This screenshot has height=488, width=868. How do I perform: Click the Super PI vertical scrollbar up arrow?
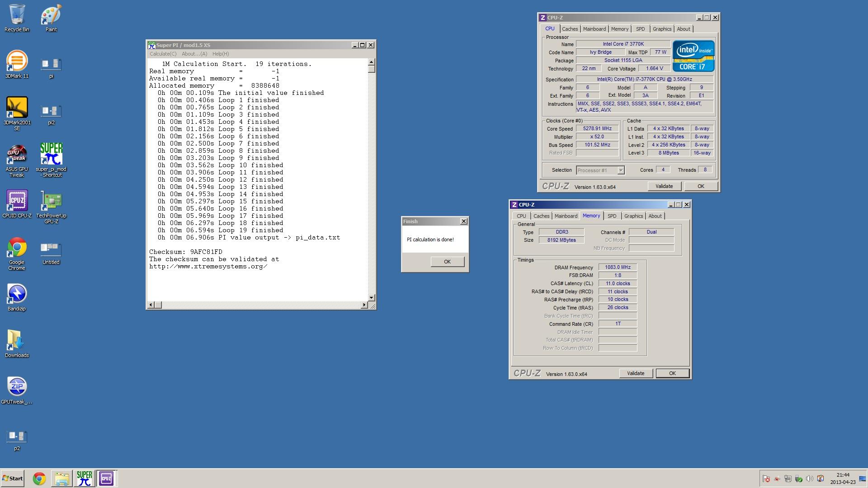click(372, 62)
